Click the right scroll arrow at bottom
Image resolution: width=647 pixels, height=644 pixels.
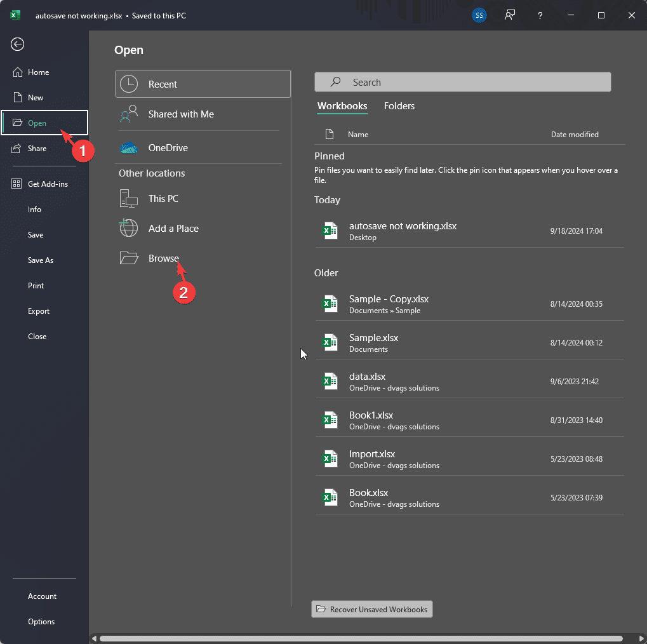(642, 639)
